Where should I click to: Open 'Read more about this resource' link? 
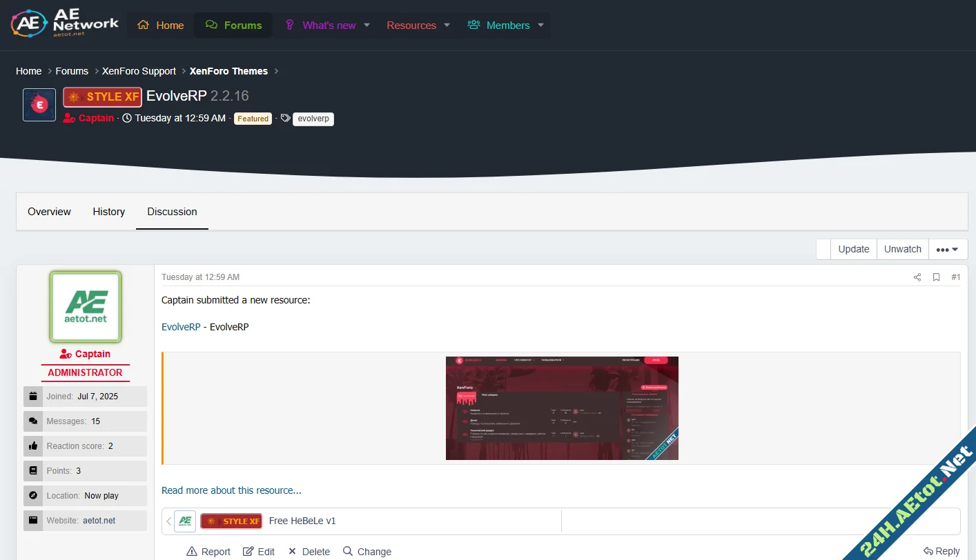click(231, 490)
